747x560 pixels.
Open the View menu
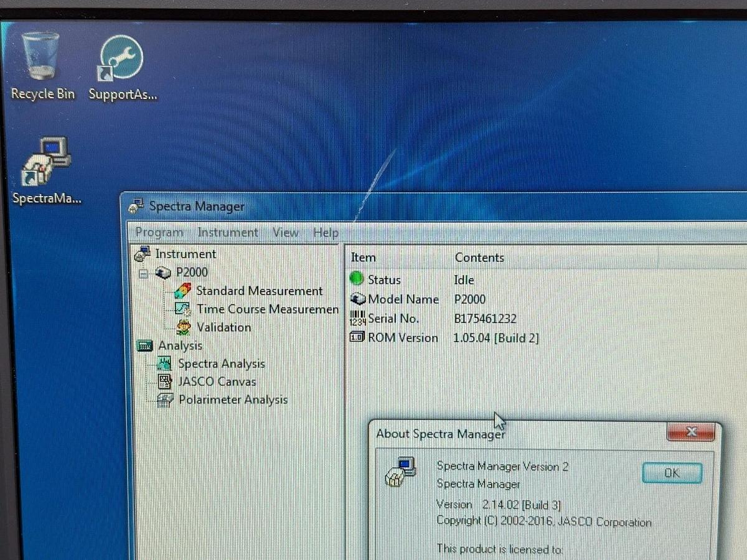point(286,233)
